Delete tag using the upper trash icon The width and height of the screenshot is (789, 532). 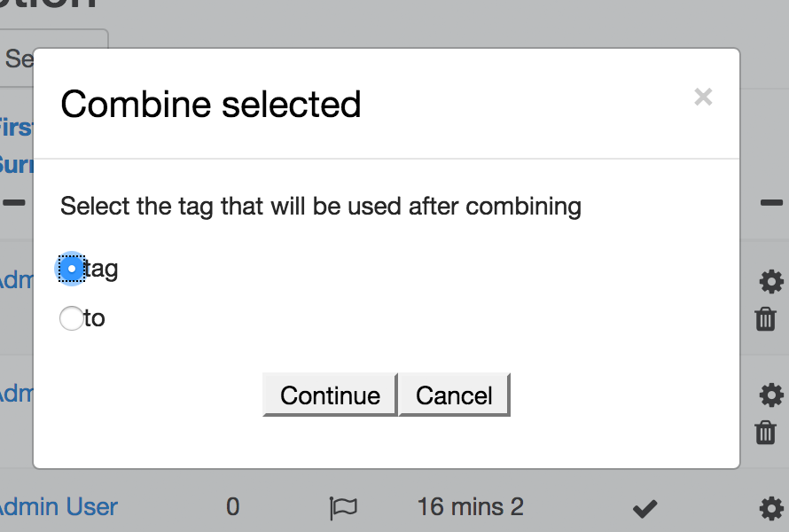765,319
